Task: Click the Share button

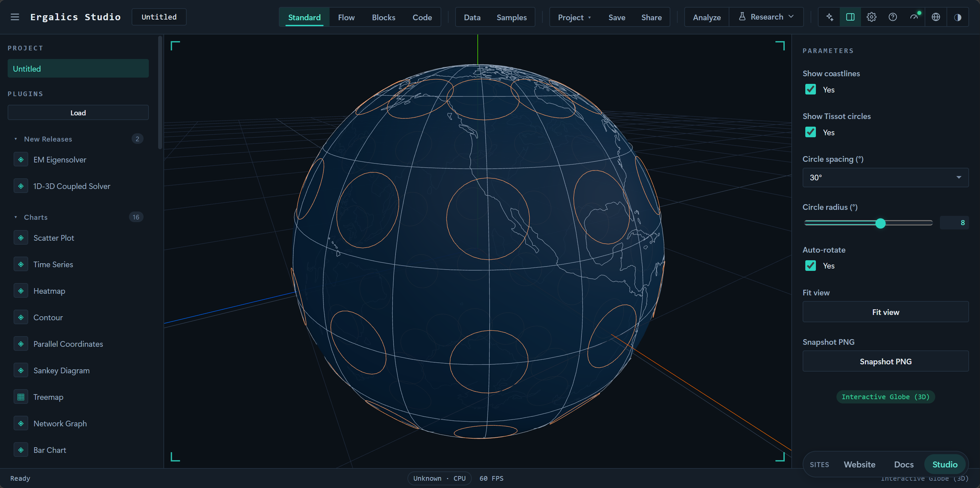Action: (651, 18)
